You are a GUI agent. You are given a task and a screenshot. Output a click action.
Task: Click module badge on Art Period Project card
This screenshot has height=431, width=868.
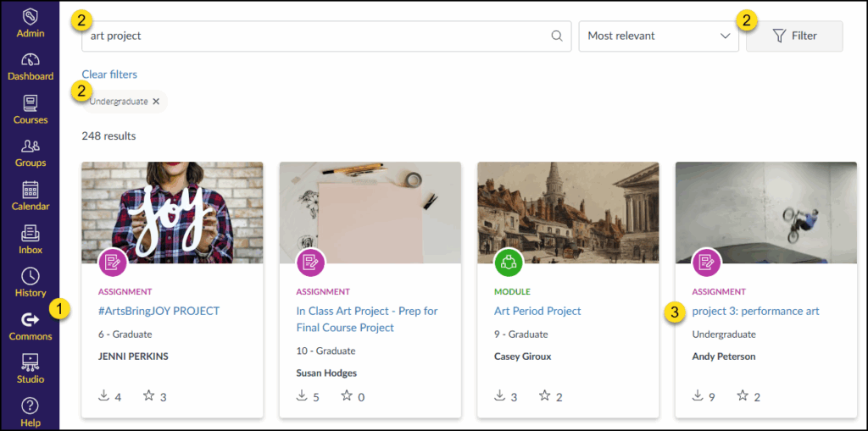tap(509, 262)
